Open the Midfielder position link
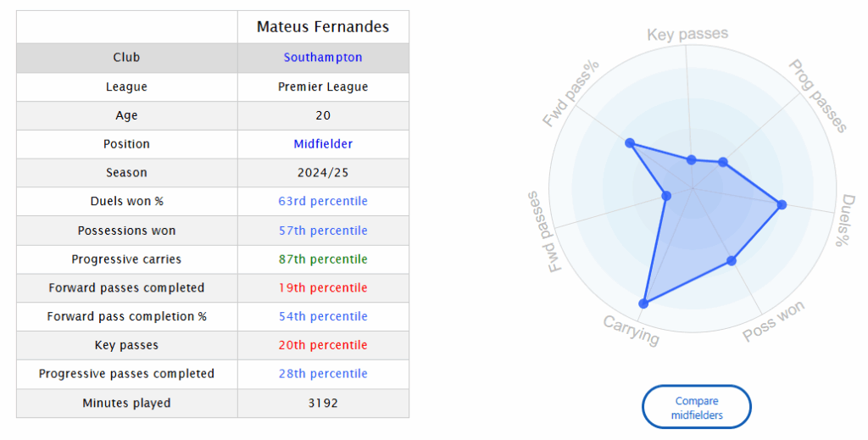Image resolution: width=868 pixels, height=440 pixels. (323, 144)
